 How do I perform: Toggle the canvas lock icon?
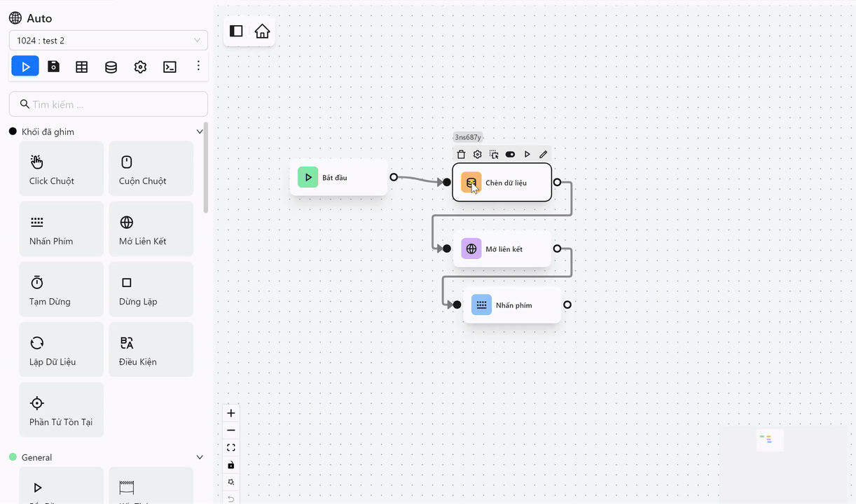click(231, 465)
